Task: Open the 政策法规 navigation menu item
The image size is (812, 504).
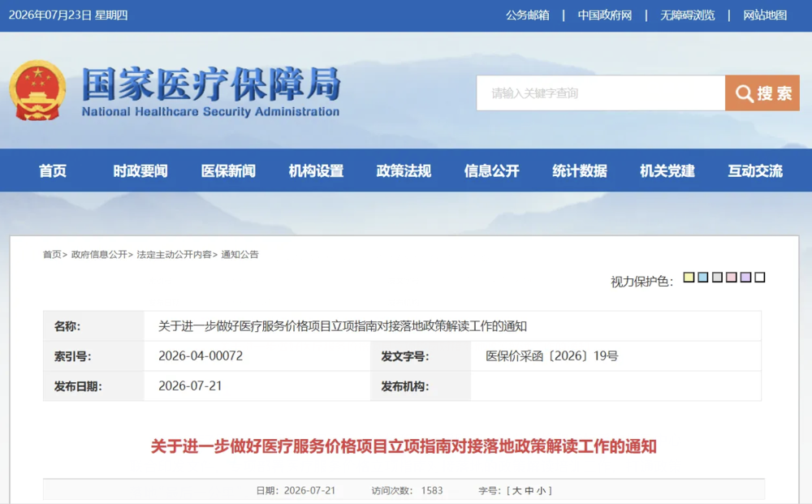Action: 404,170
